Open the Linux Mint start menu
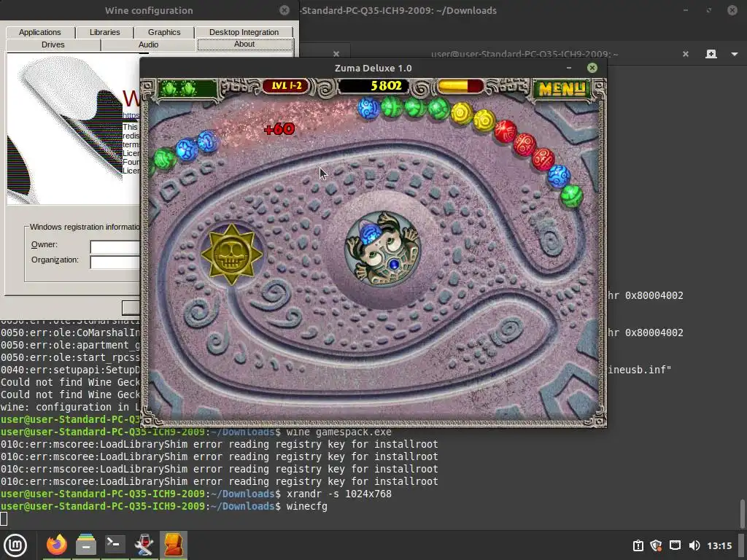747x560 pixels. point(15,545)
